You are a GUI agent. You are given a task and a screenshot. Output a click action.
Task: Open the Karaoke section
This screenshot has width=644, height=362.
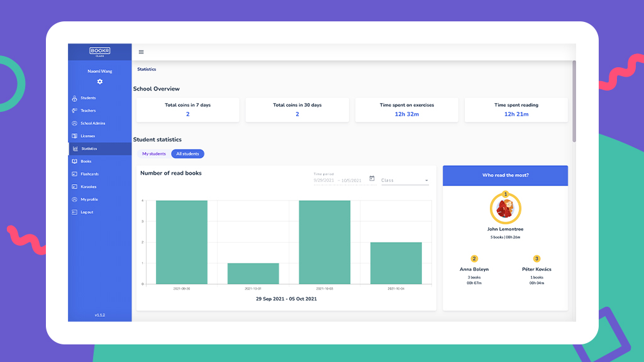tap(100, 187)
